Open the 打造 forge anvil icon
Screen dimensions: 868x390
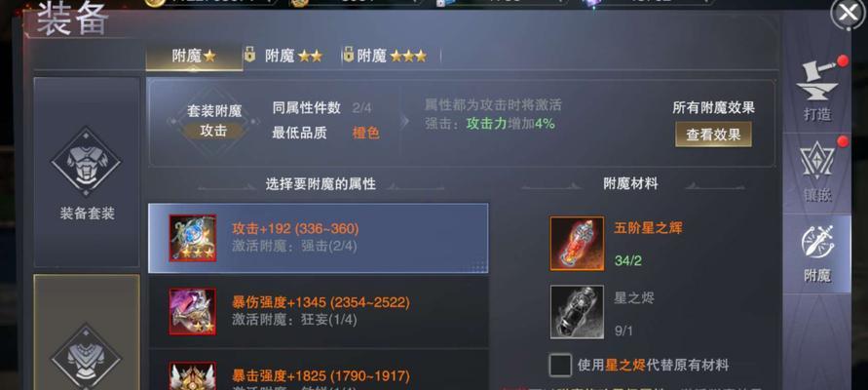point(817,82)
